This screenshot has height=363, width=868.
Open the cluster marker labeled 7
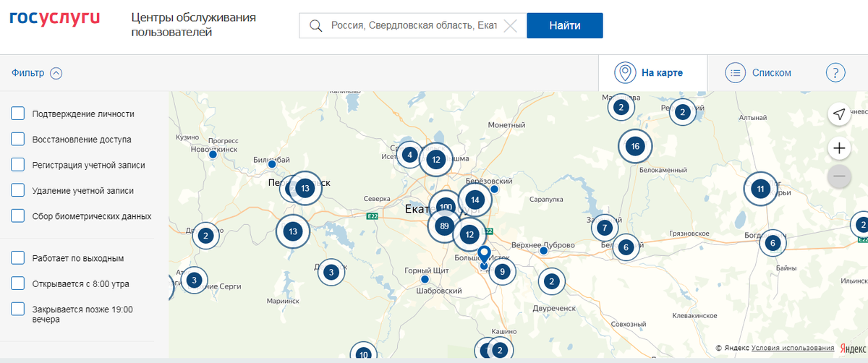(x=604, y=229)
